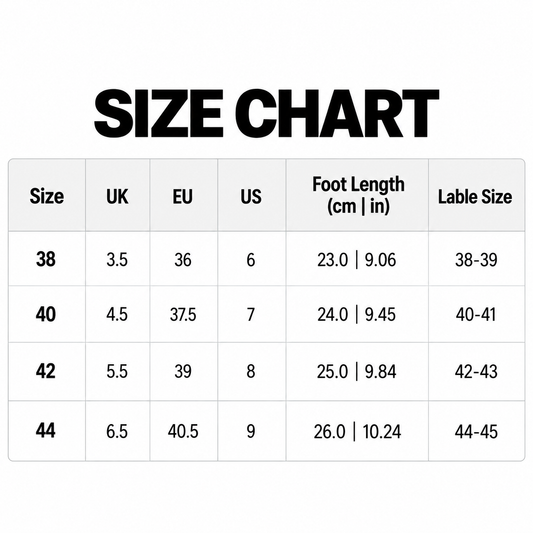Click label size 38-39 cell
This screenshot has height=533, width=533.
coord(476,260)
